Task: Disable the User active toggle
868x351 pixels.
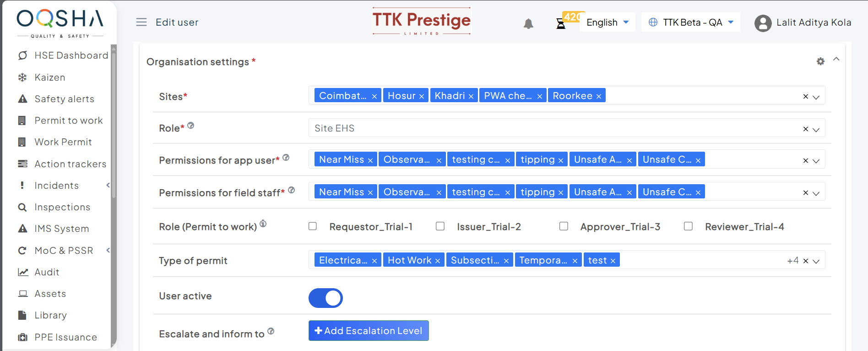Action: [x=325, y=298]
